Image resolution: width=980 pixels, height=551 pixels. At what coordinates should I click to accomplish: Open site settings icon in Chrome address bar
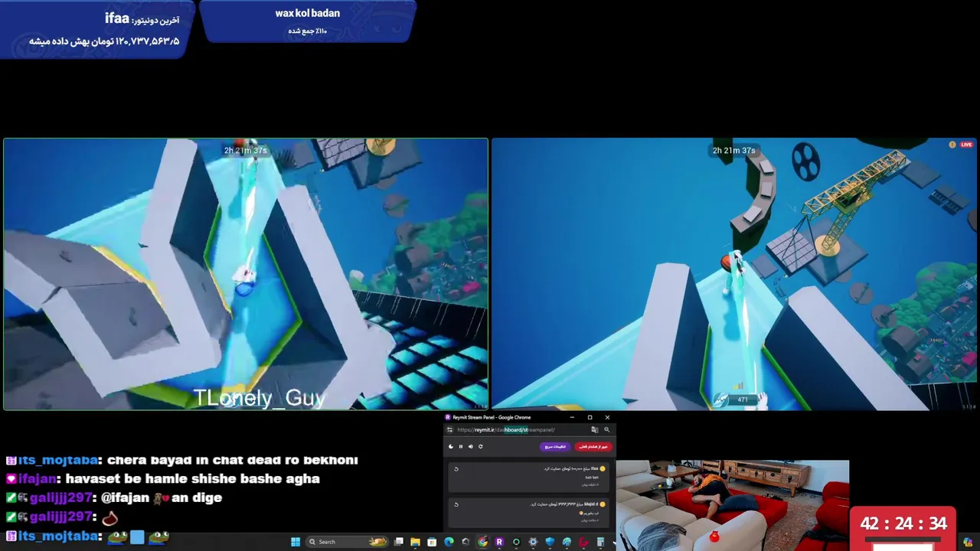click(450, 429)
